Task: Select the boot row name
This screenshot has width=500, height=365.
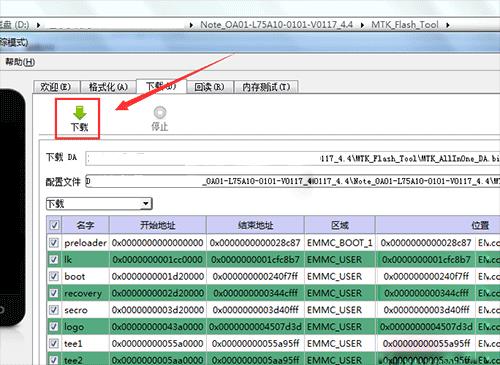Action: click(x=75, y=276)
